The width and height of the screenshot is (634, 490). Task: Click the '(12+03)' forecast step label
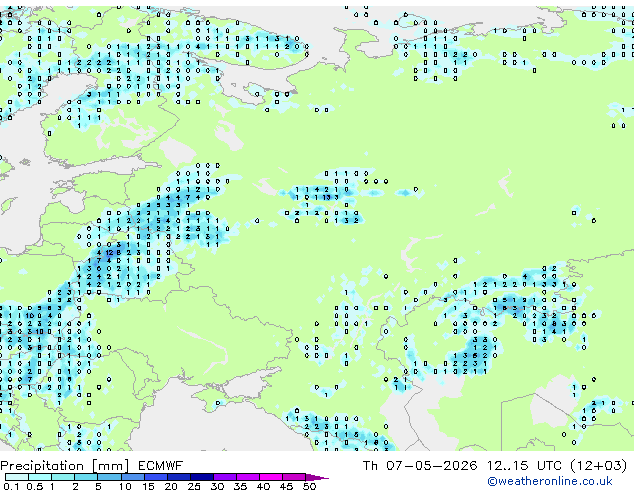(598, 466)
